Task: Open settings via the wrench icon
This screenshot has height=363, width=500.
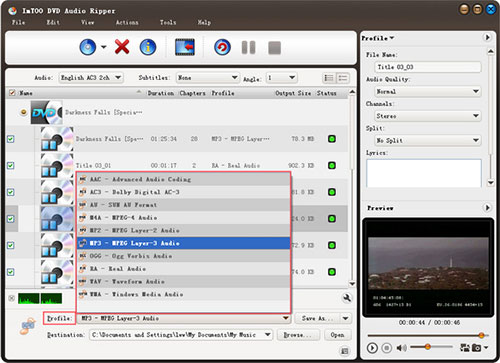Action: tap(347, 298)
